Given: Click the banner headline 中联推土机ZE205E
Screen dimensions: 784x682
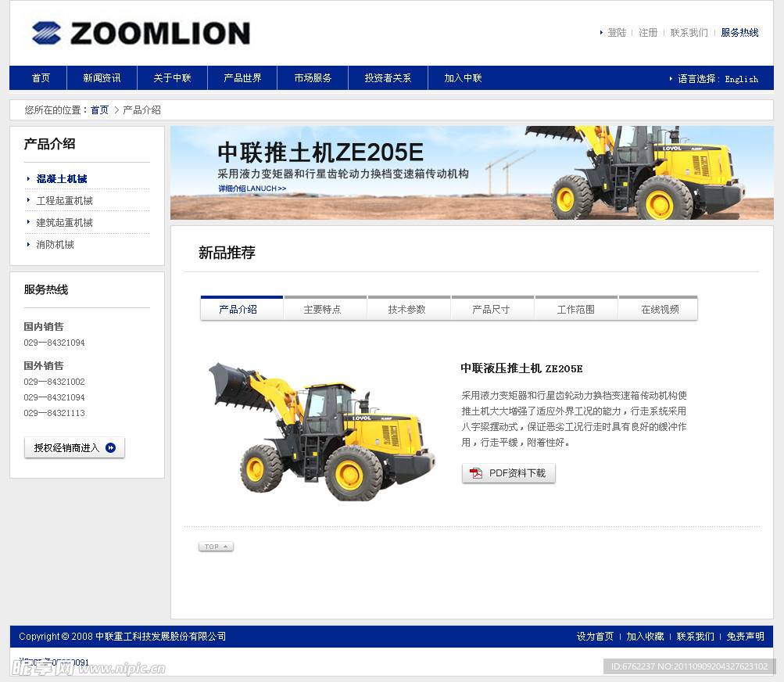Looking at the screenshot, I should pyautogui.click(x=320, y=152).
